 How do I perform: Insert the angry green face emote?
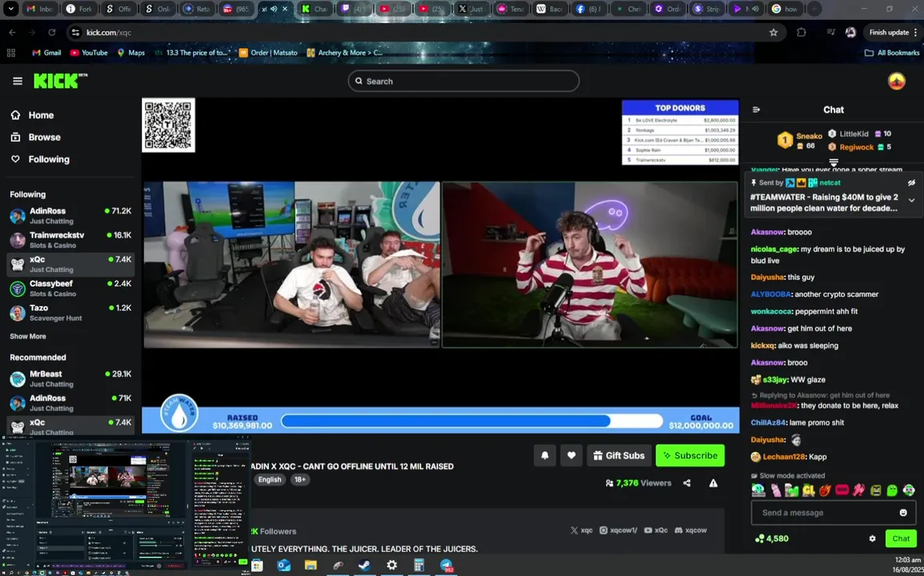876,490
